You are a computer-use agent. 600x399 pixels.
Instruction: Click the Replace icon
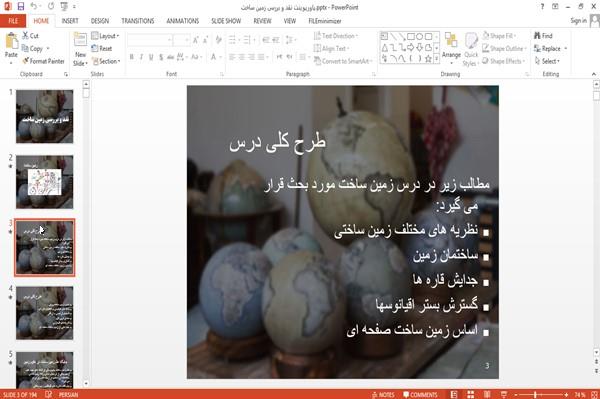(537, 49)
